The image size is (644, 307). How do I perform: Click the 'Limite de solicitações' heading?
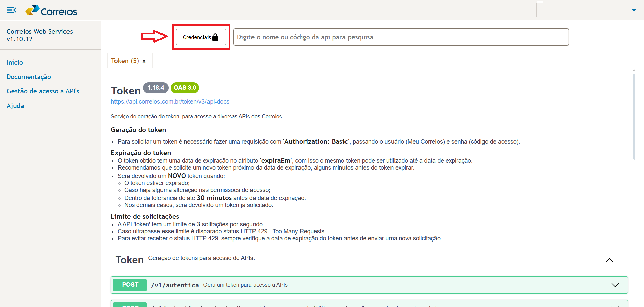(145, 216)
